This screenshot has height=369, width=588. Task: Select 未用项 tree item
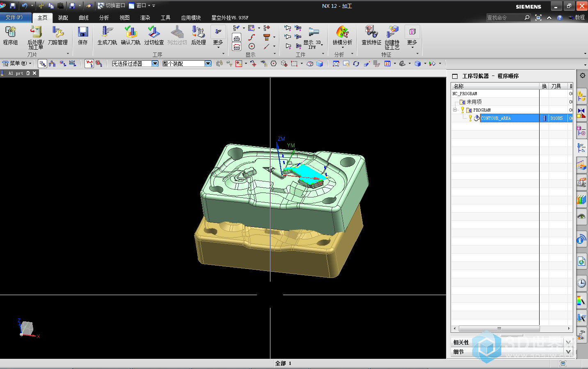pos(474,102)
